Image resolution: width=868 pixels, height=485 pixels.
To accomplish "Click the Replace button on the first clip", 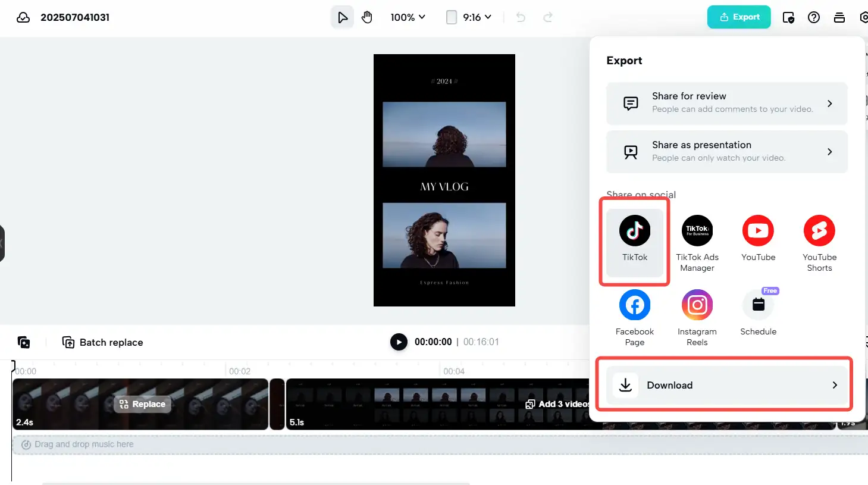I will [143, 404].
